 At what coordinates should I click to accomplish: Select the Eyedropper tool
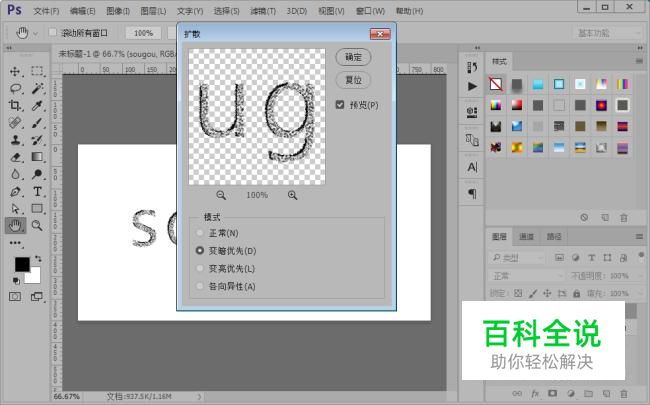point(37,105)
